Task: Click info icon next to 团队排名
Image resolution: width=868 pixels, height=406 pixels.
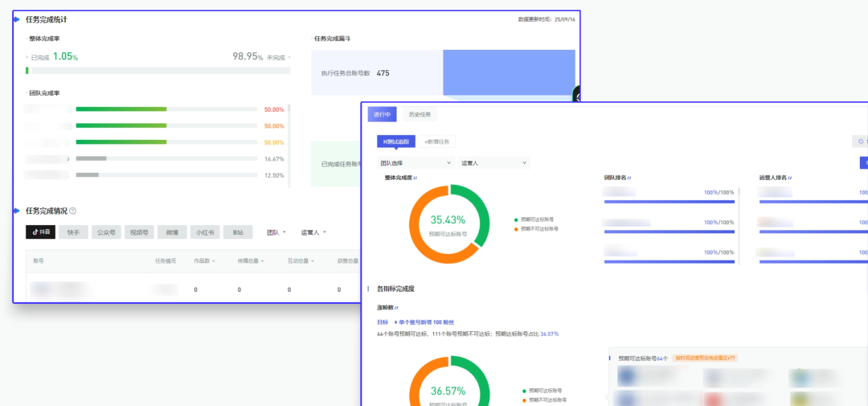Action: coord(629,178)
